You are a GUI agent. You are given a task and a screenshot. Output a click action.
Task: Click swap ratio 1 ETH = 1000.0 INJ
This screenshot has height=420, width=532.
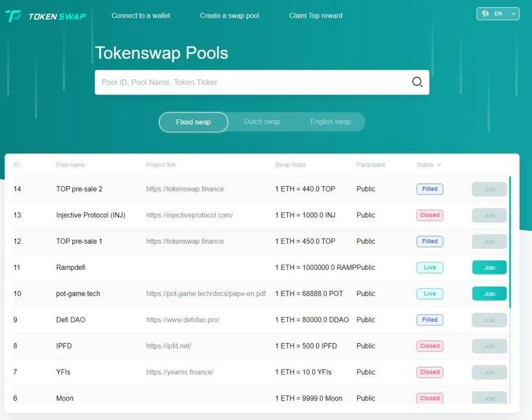point(305,215)
